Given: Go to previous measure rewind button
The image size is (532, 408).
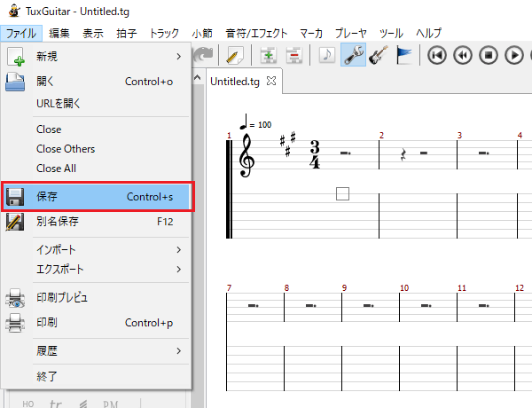Looking at the screenshot, I should 463,55.
